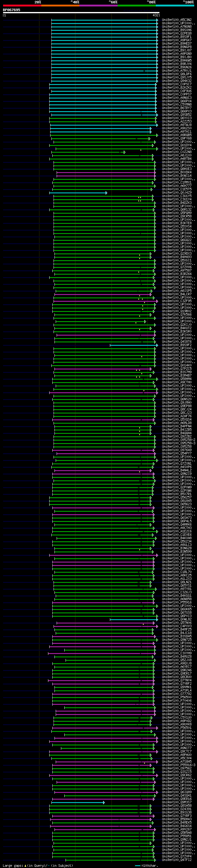Select the UniRef100_C3ZF95 label
The height and width of the screenshot is (868, 197).
[x=177, y=301]
